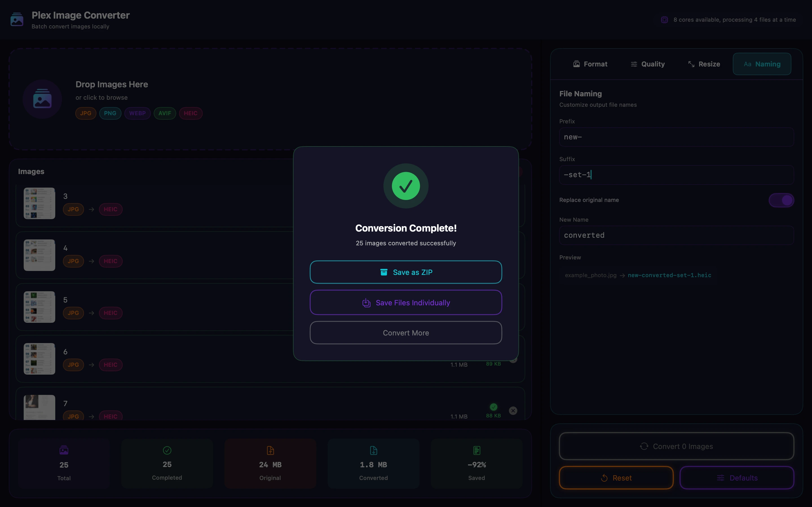Click the Defaults sliders icon

(721, 477)
